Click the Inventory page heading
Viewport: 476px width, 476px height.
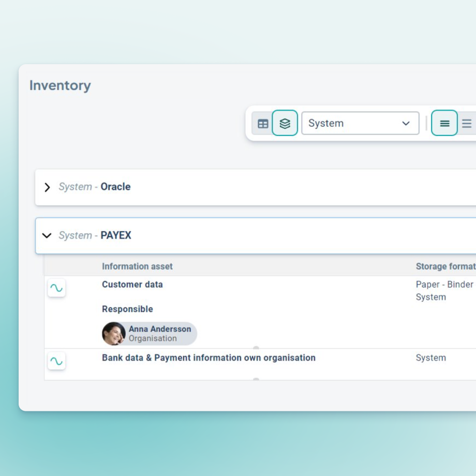(60, 85)
